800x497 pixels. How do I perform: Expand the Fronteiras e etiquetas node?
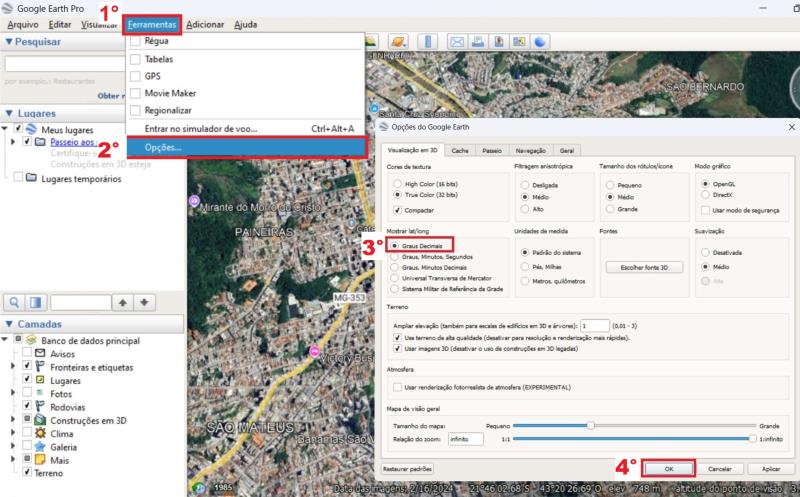point(13,366)
